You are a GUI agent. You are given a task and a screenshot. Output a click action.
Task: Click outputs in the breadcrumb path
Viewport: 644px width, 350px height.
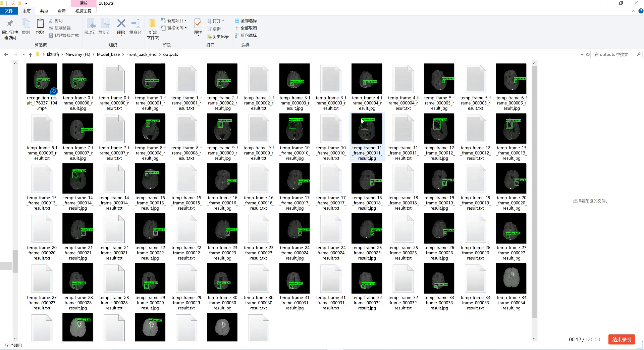click(170, 54)
